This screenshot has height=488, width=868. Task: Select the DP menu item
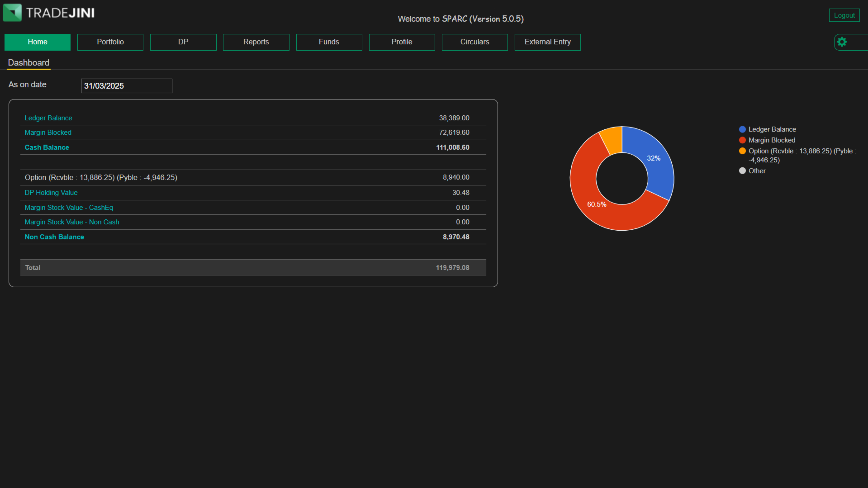(183, 42)
